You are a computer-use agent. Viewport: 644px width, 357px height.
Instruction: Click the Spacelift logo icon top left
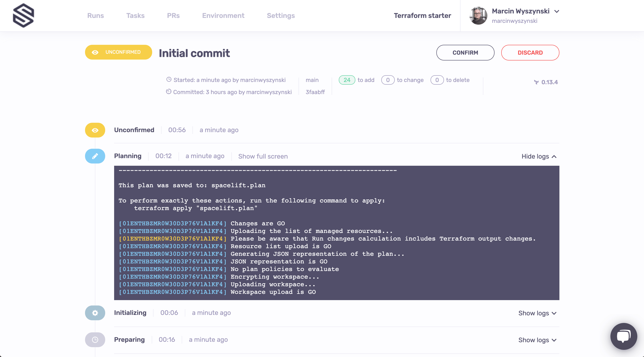(x=23, y=15)
